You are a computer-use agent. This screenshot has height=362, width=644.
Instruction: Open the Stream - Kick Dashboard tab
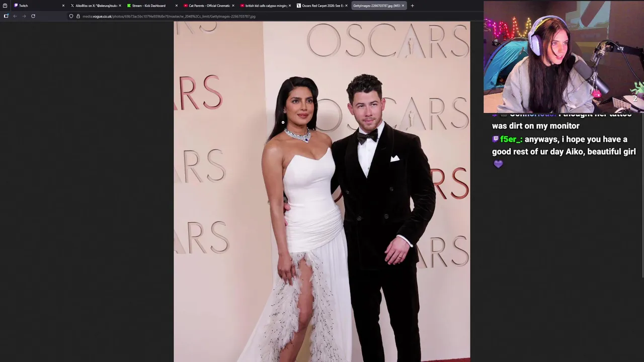[152, 6]
